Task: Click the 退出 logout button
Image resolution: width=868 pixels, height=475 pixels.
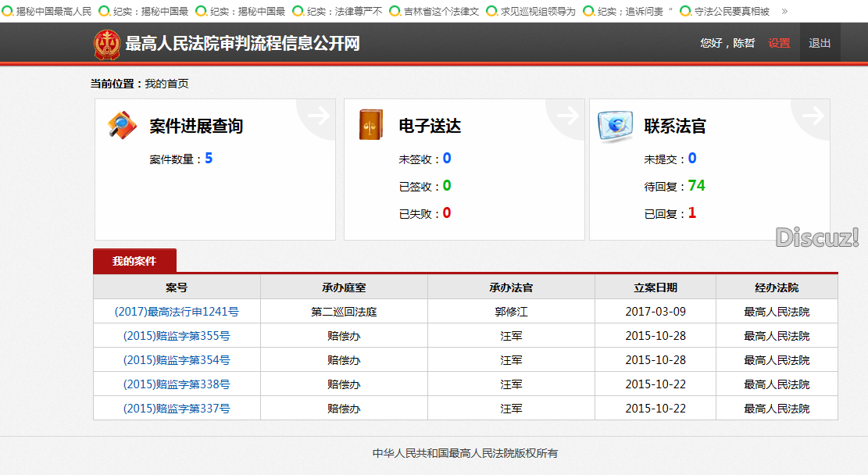Action: pyautogui.click(x=820, y=43)
